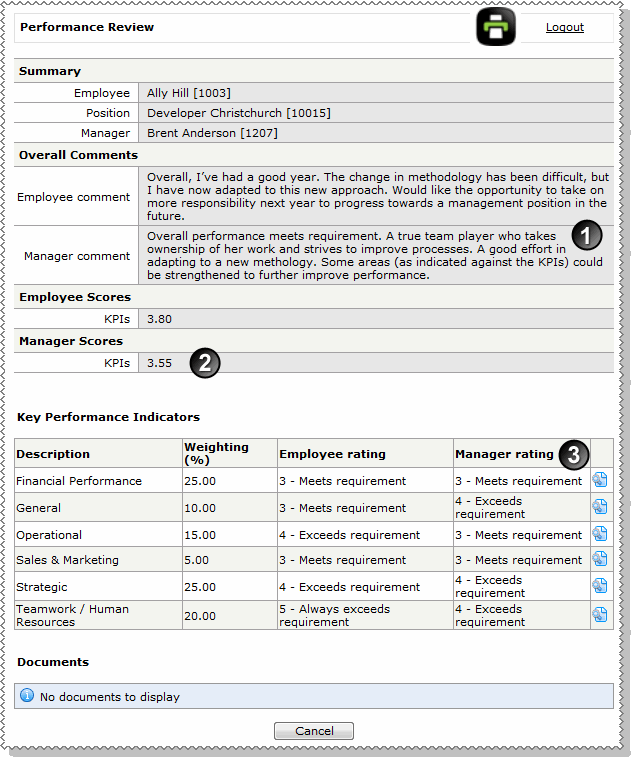Select manager name Brent Anderson [1207]

click(215, 134)
